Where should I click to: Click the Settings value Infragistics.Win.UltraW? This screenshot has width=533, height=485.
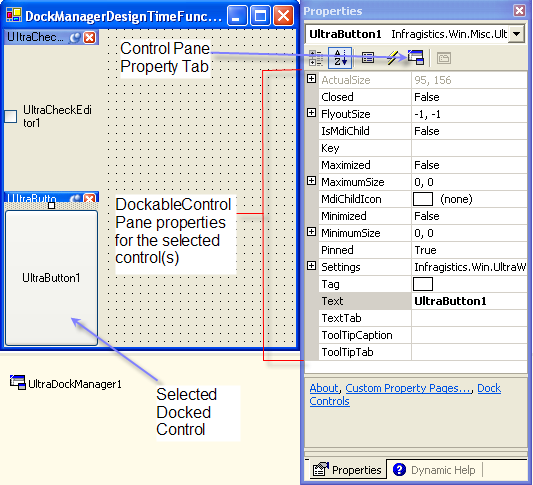[470, 267]
